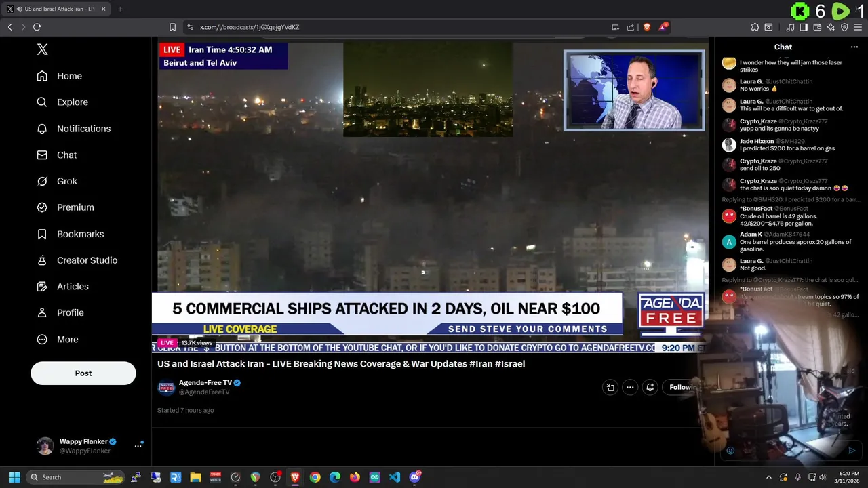Viewport: 868px width, 488px height.
Task: Bookmark this page icon in address bar
Action: click(172, 27)
